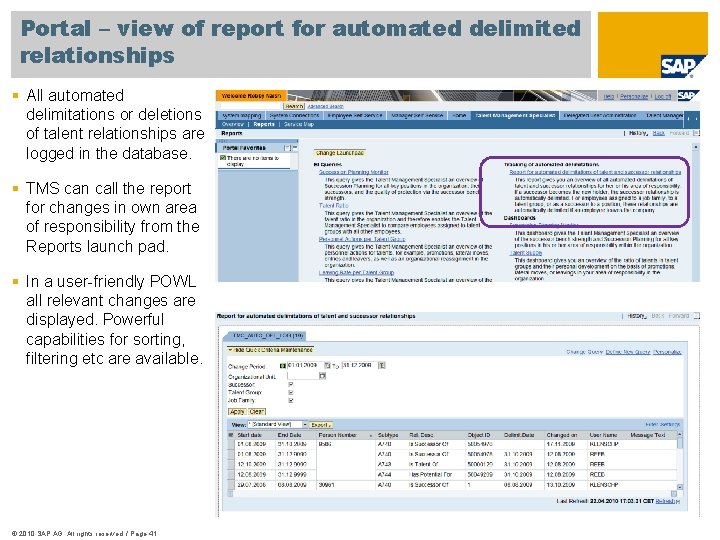Toggle the Successor checkbox
This screenshot has width=720, height=540.
(x=291, y=384)
